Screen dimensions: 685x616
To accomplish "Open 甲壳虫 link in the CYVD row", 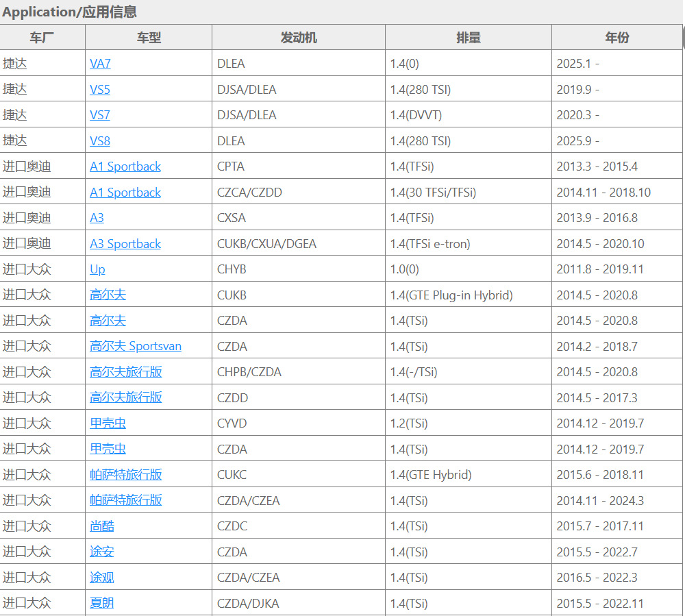I will 108,423.
